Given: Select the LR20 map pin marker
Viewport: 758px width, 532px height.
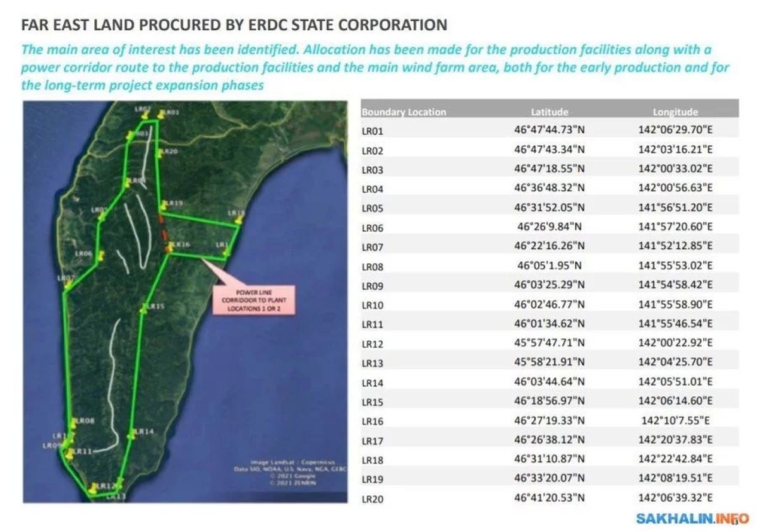Looking at the screenshot, I should [x=160, y=152].
